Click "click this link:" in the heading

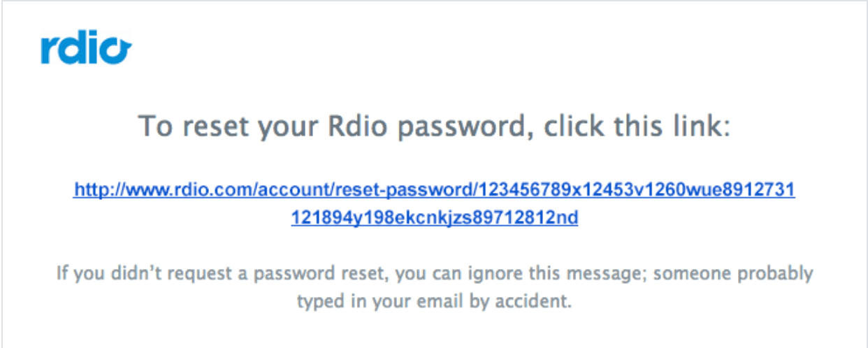tap(637, 127)
